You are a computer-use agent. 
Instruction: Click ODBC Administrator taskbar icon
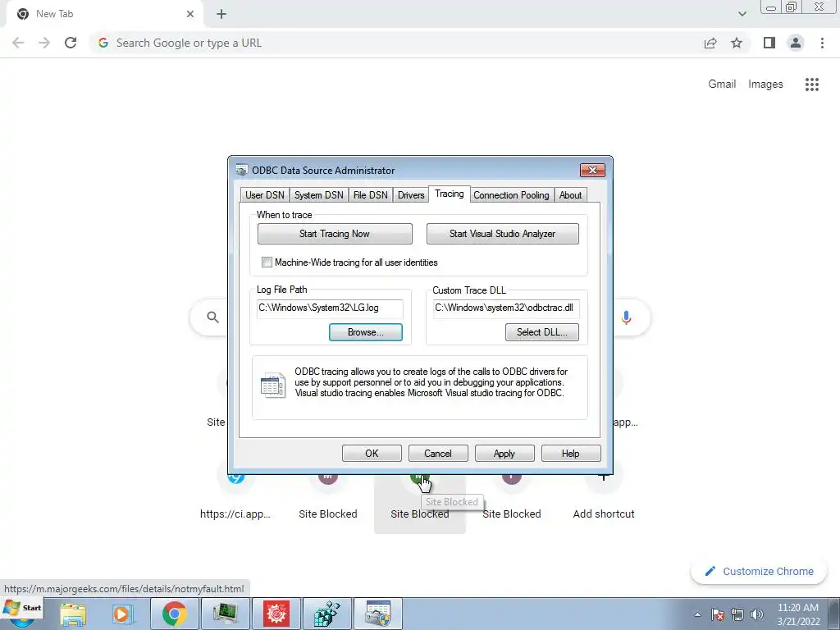coord(377,614)
